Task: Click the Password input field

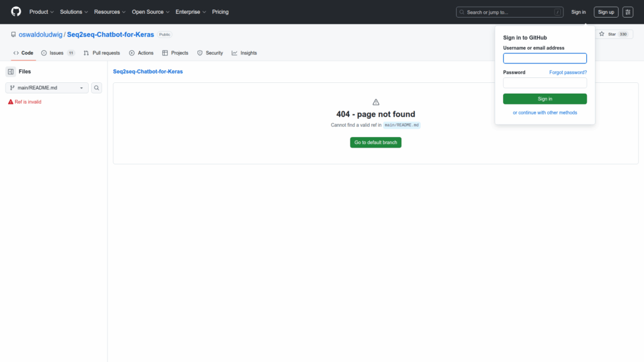Action: click(545, 83)
